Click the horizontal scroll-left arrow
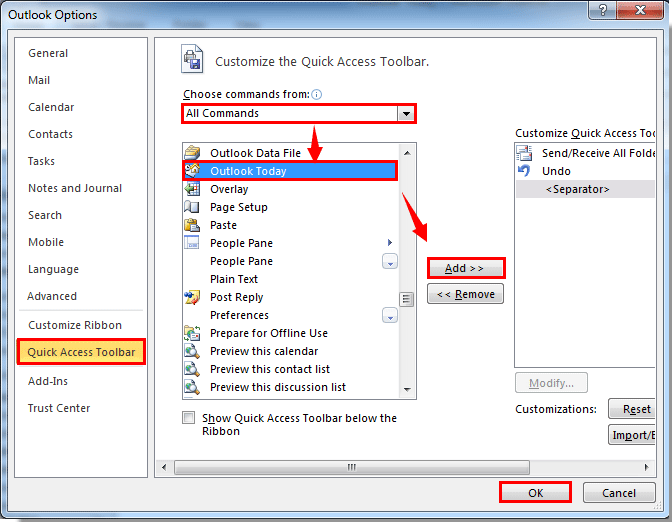This screenshot has height=522, width=672. pos(164,467)
